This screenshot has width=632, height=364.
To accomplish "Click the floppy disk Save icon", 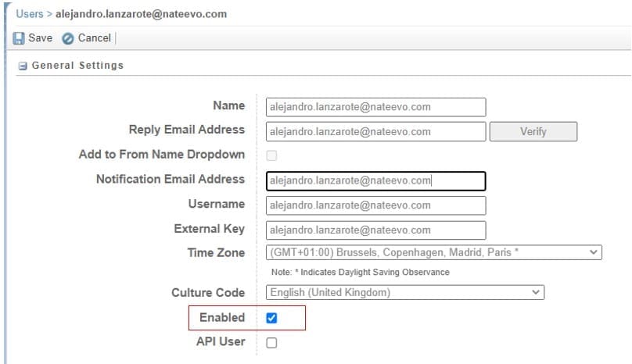I will (x=19, y=38).
